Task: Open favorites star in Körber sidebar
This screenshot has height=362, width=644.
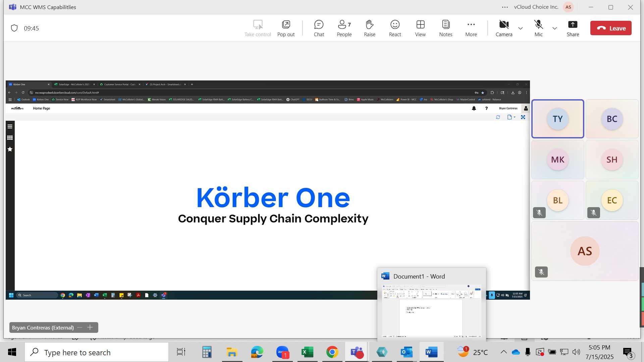Action: 10,149
